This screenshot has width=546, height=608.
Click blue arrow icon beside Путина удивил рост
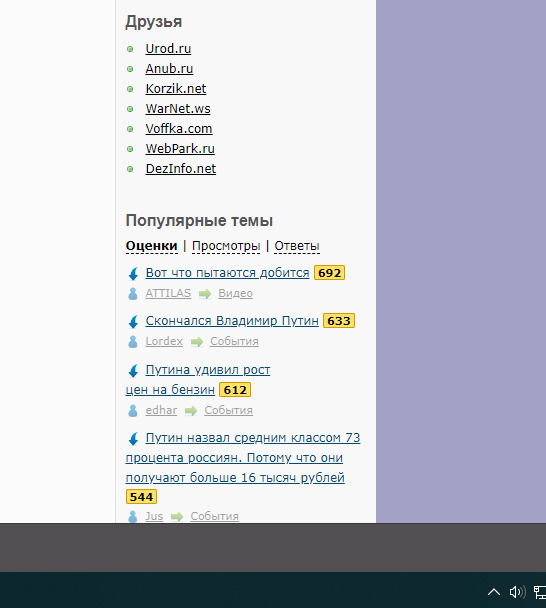[133, 371]
